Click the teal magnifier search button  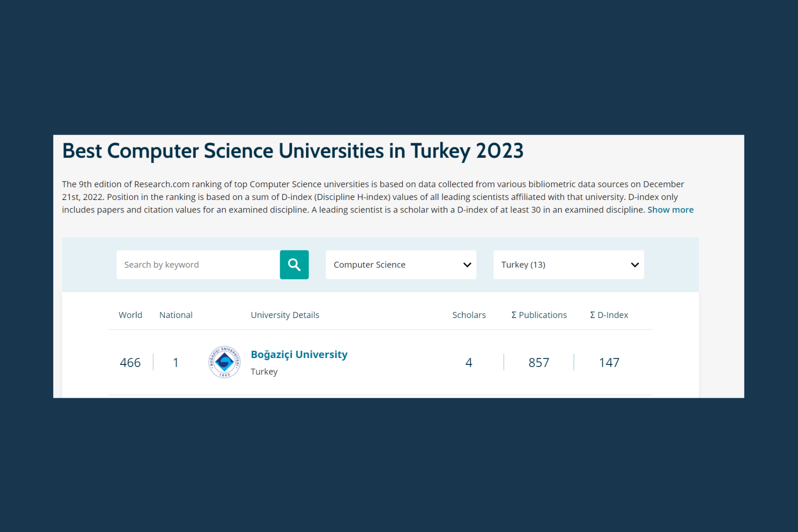click(294, 265)
